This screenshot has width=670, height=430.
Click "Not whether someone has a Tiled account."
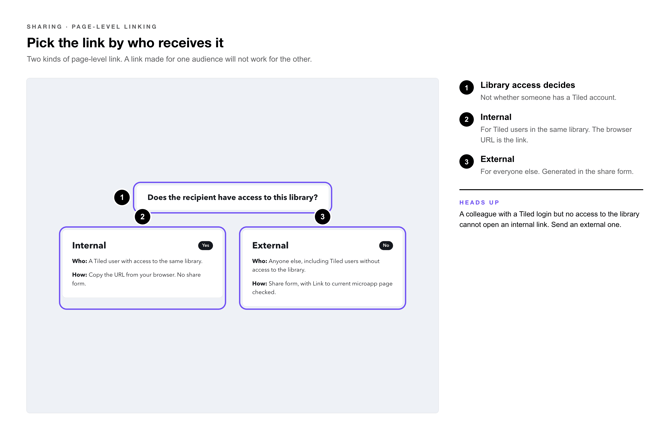[548, 97]
